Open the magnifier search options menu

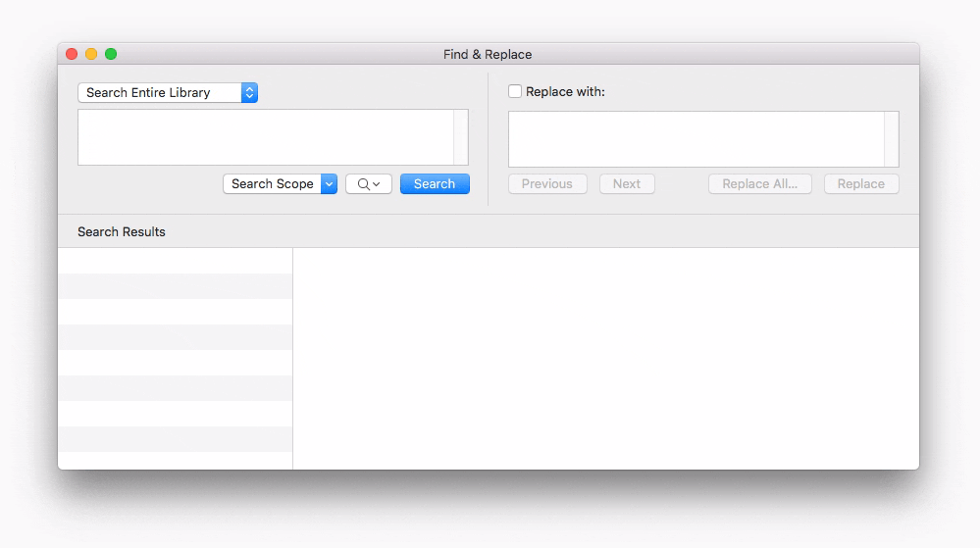(369, 183)
